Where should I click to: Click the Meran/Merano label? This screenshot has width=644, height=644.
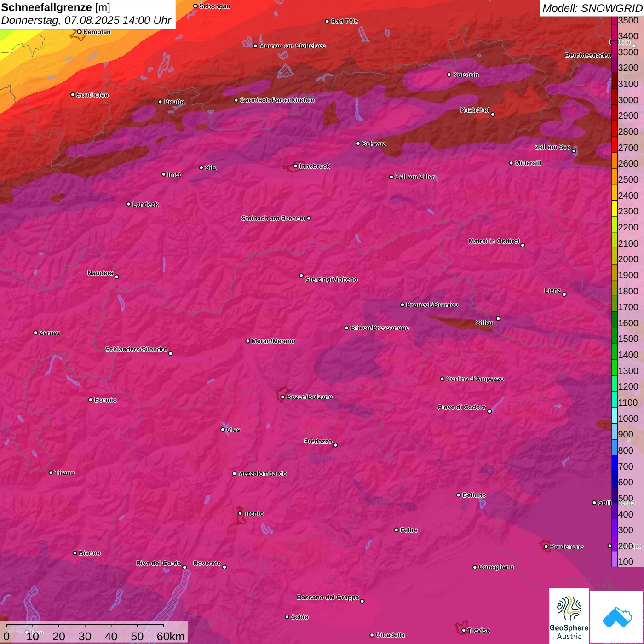(273, 341)
